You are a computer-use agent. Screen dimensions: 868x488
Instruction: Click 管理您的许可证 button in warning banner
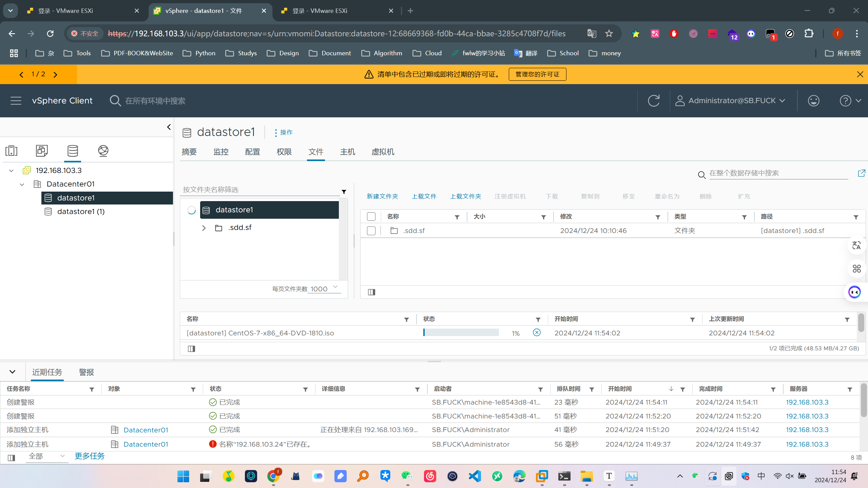[537, 74]
